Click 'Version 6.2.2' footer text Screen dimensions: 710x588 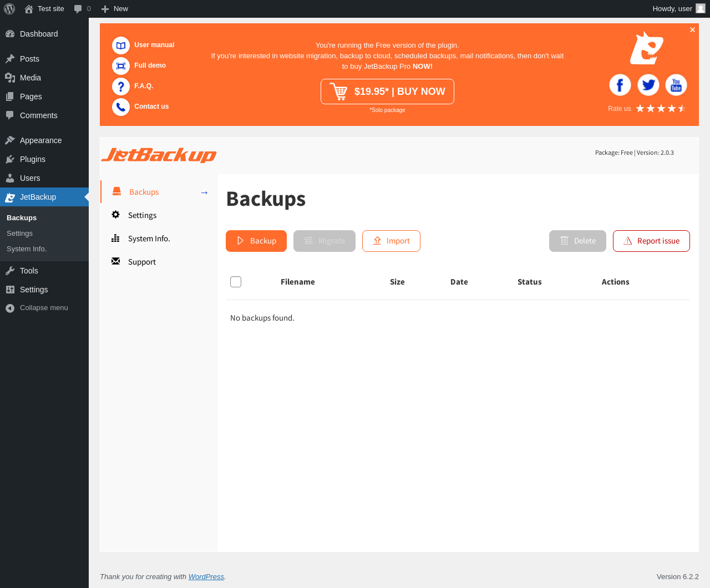(678, 577)
